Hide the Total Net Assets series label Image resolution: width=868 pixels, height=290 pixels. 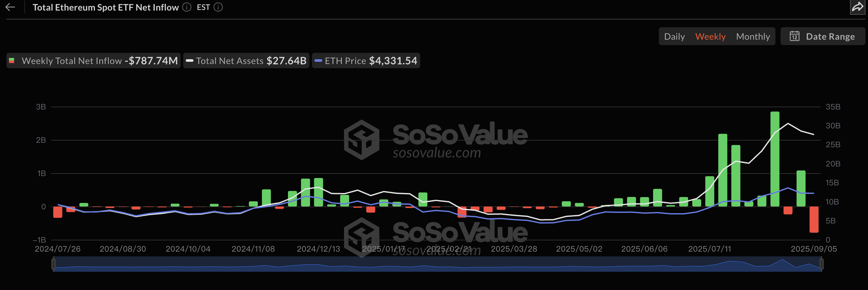229,61
